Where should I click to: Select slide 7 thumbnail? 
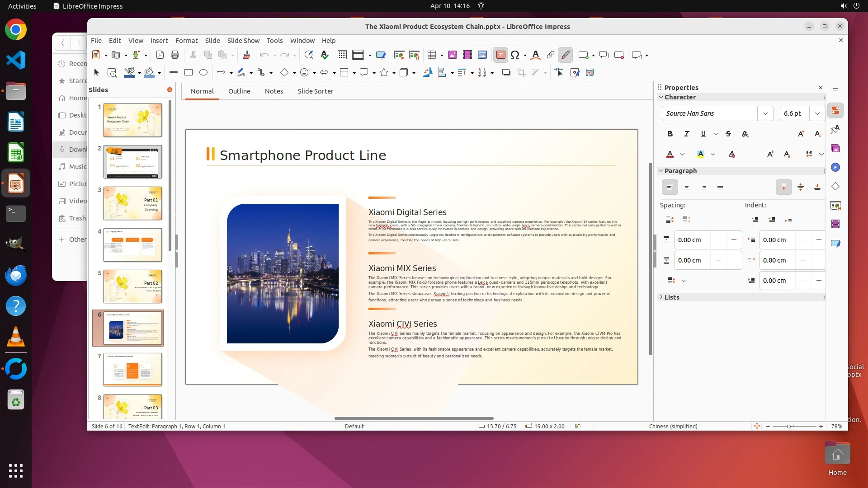(132, 370)
